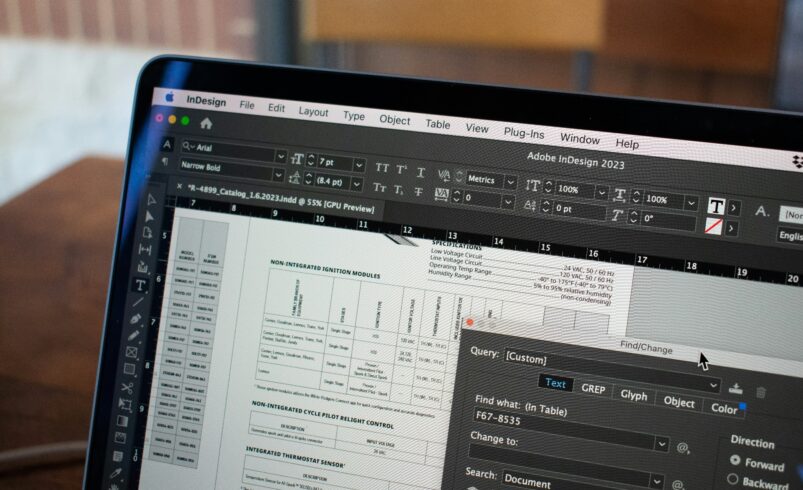Toggle Small Caps (Tt) formatting
The width and height of the screenshot is (803, 490).
pos(379,187)
